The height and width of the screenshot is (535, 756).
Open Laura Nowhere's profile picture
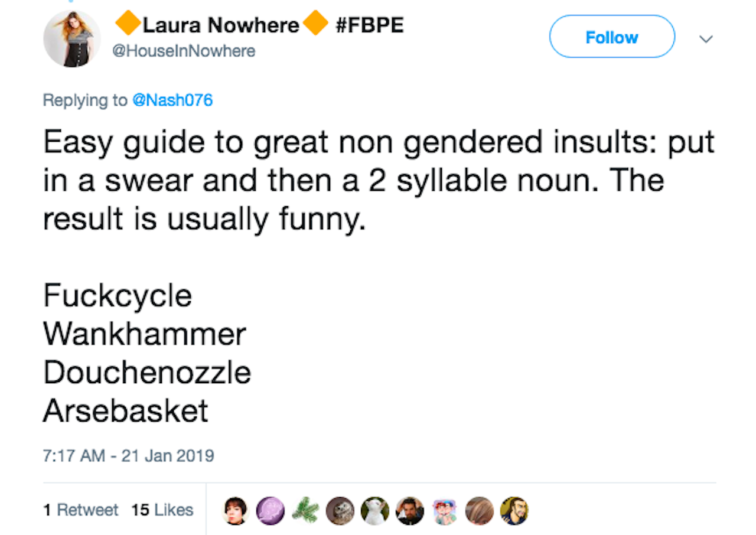pos(72,38)
